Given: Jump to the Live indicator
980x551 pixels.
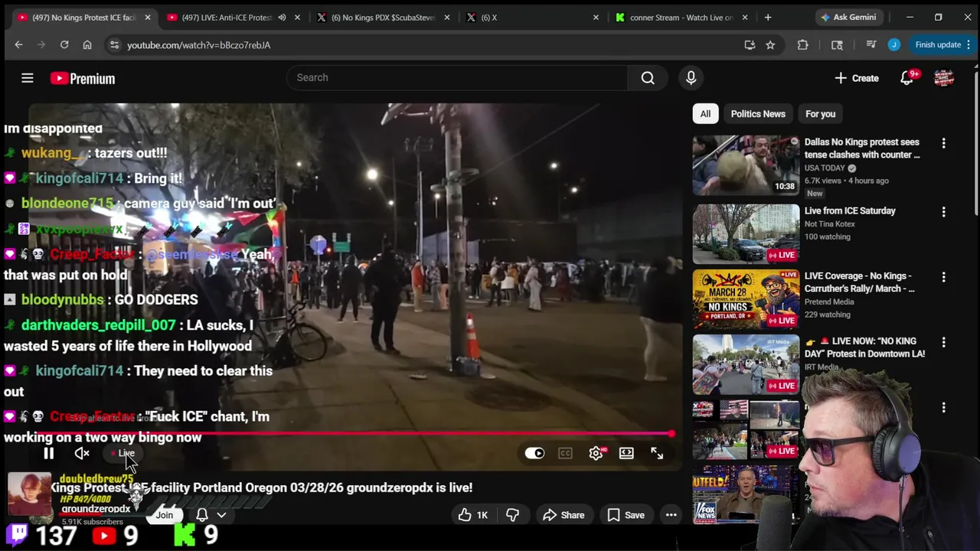Looking at the screenshot, I should click(x=124, y=453).
